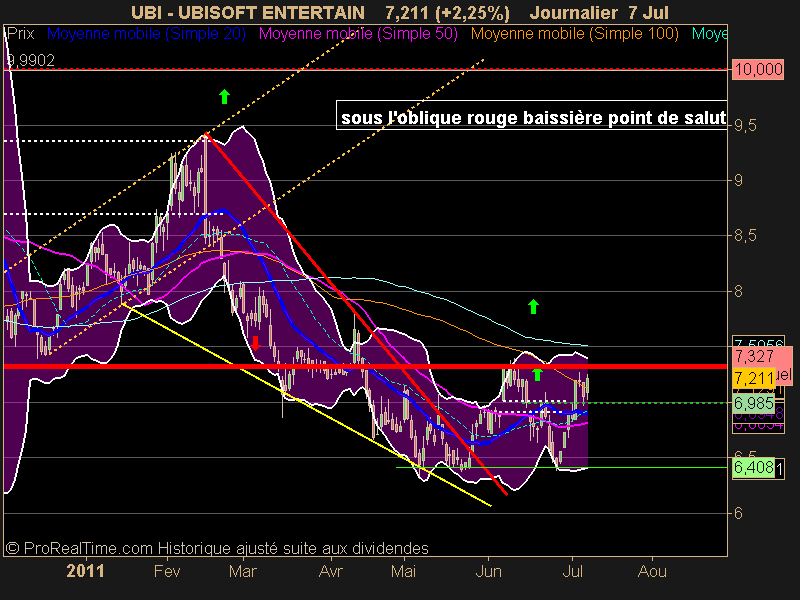Select Moyenne mobile (Simple 20) legend entry
800x600 pixels.
click(146, 34)
